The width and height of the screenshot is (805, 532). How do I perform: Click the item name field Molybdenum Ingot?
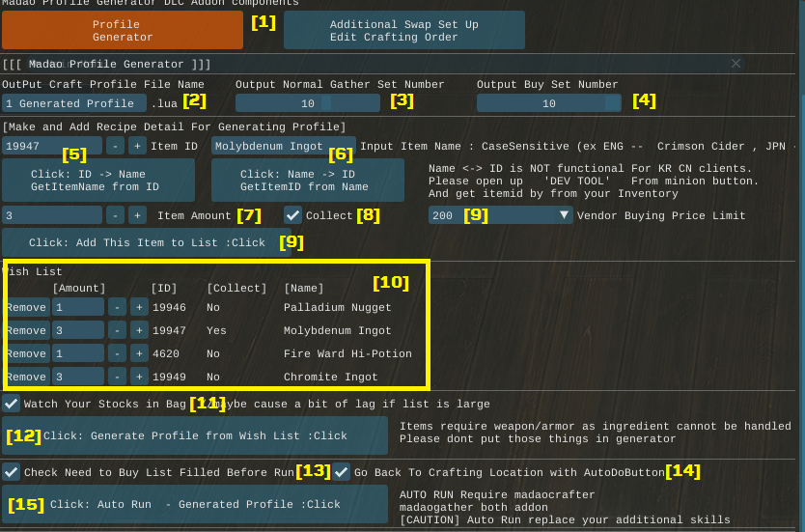point(284,146)
